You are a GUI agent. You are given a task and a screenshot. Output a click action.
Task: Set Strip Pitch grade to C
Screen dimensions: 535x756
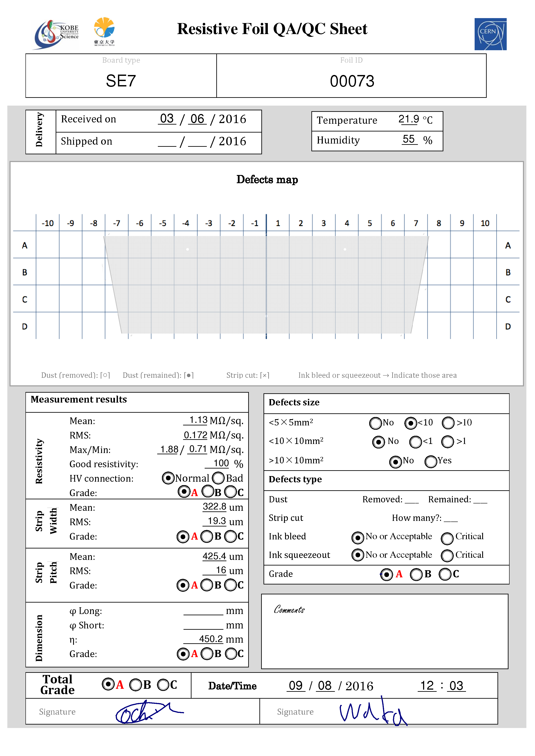pos(230,586)
